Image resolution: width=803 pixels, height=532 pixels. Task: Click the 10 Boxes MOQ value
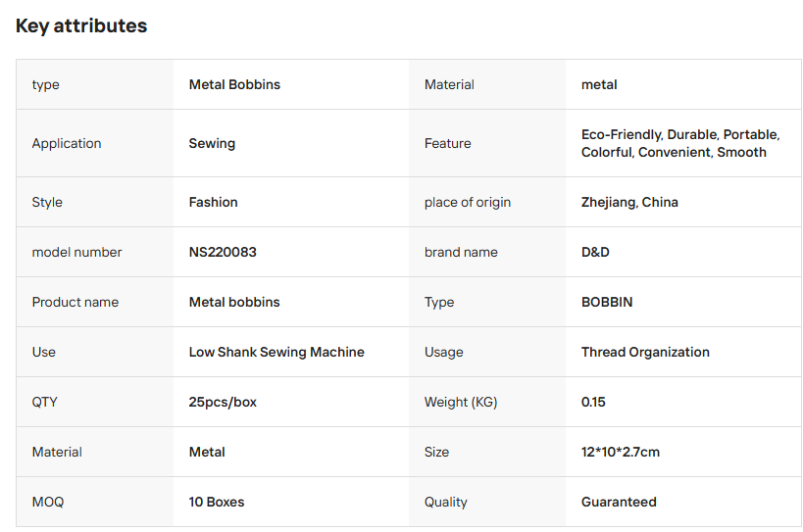tap(217, 502)
